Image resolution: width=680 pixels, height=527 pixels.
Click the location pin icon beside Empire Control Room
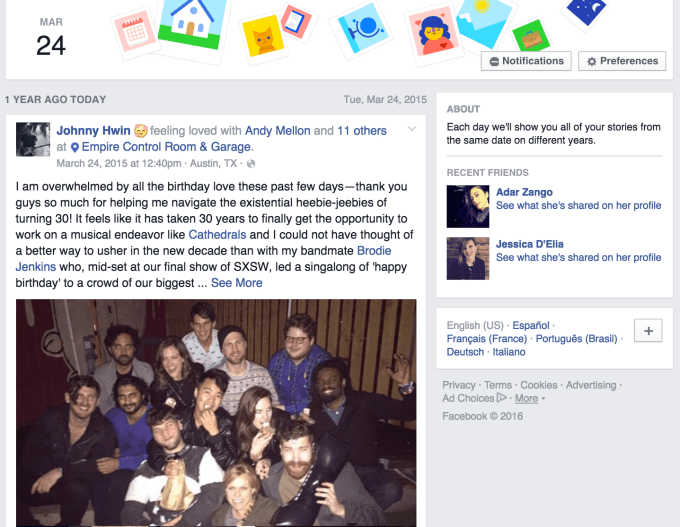point(75,147)
